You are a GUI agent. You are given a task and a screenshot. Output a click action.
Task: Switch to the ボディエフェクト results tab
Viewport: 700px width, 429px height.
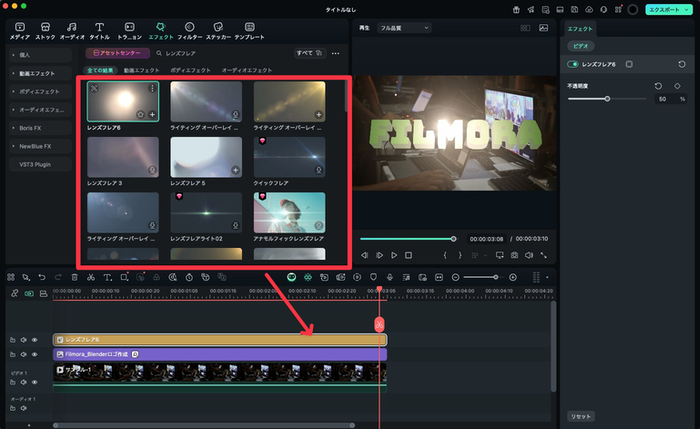193,71
